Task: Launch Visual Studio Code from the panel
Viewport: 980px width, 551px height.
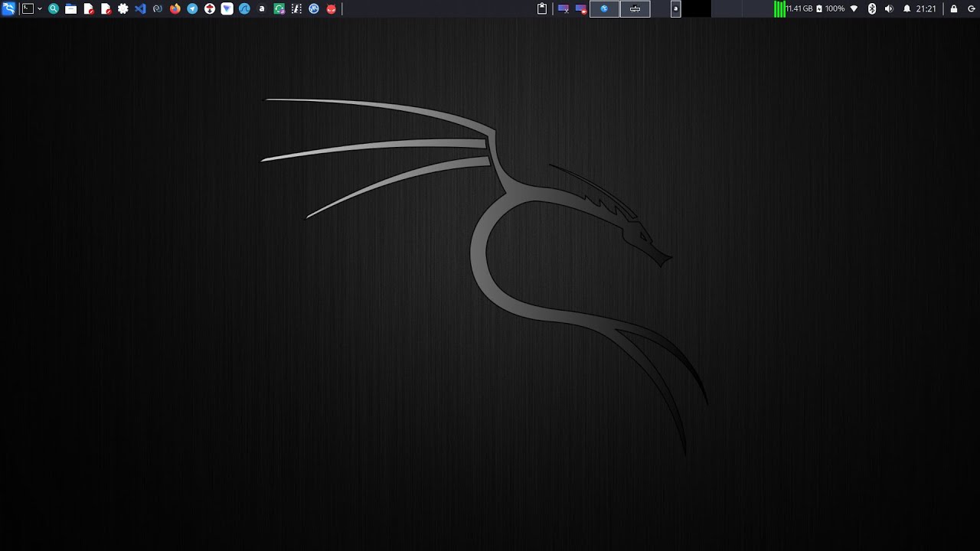Action: [x=140, y=8]
